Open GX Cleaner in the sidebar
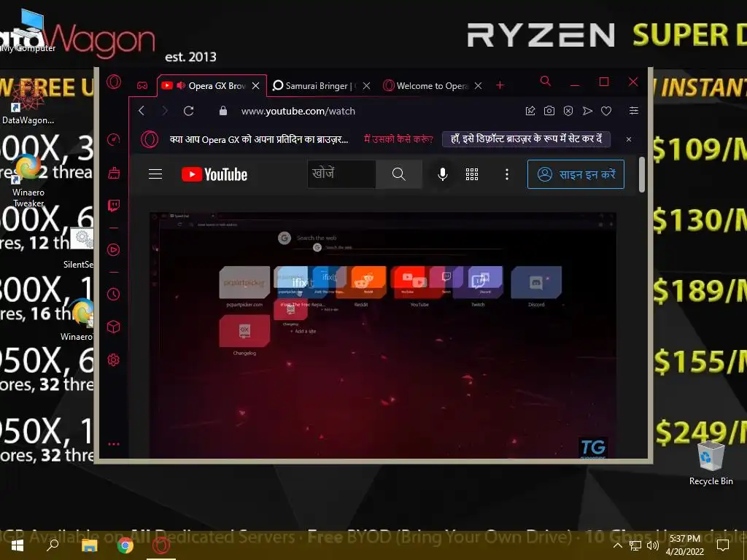 tap(113, 172)
